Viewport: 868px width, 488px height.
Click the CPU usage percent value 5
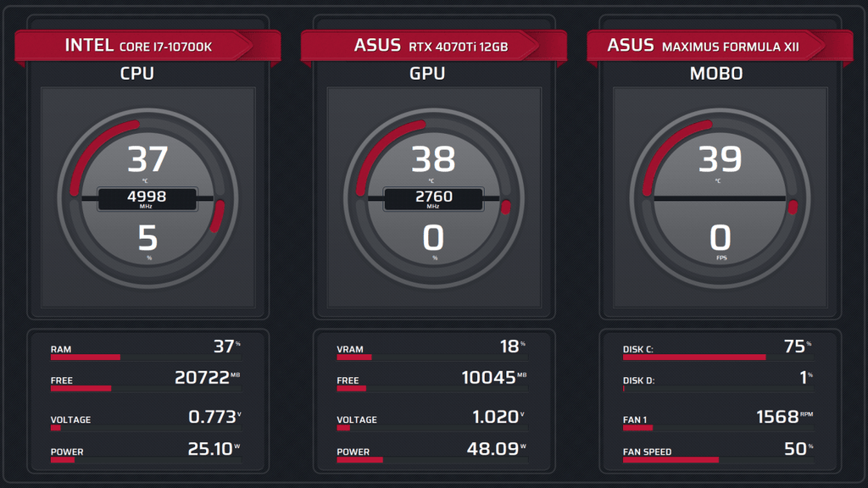(148, 239)
